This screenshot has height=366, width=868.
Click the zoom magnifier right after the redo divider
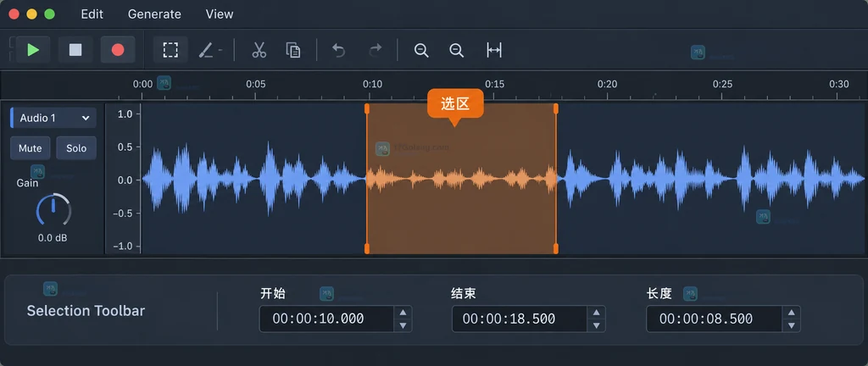421,50
